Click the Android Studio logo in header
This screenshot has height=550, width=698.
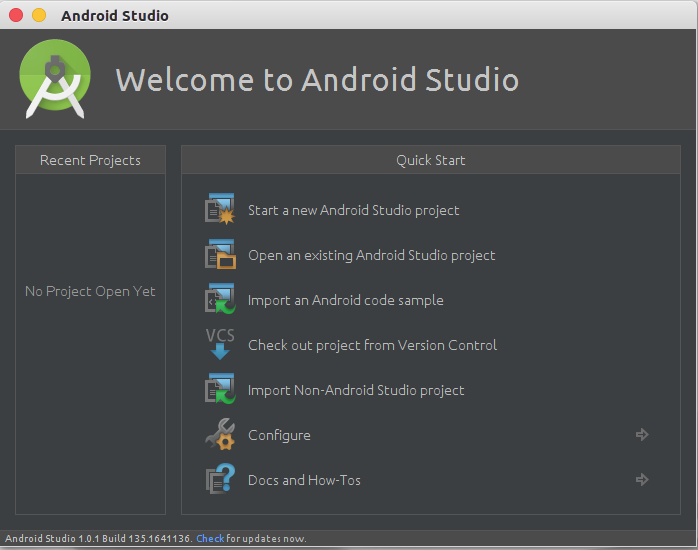[x=55, y=79]
